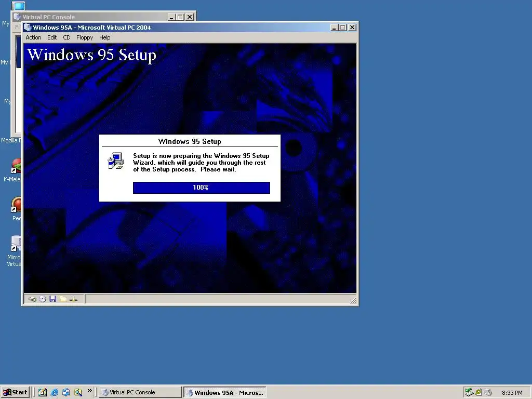Click the red ball desktop shortcut icon
The image size is (532, 399).
pos(16,205)
